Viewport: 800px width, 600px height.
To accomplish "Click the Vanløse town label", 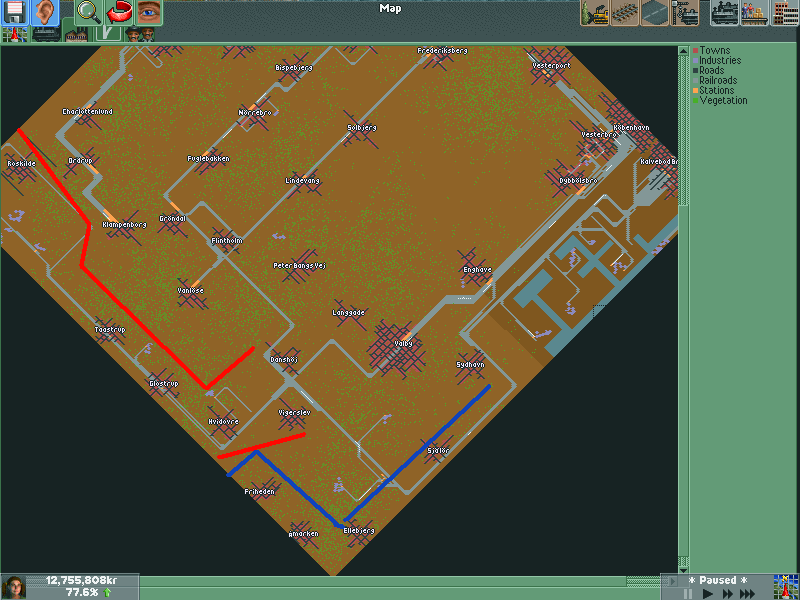I will [x=190, y=290].
